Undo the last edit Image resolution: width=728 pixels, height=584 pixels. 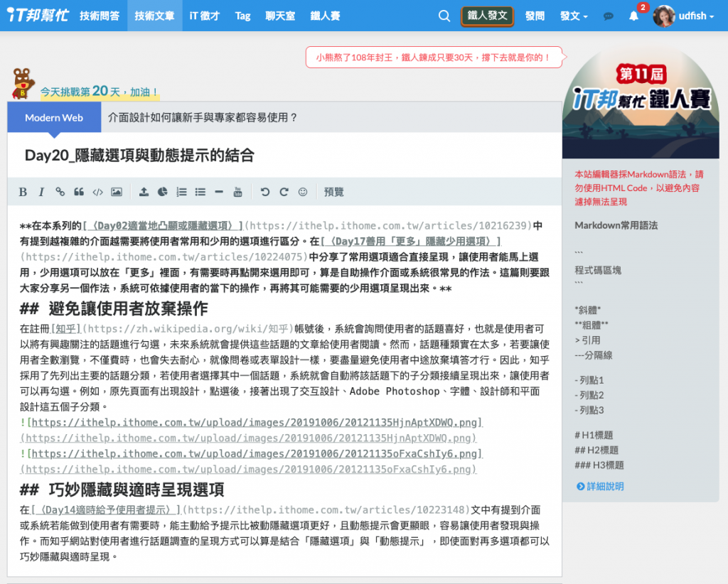[x=265, y=192]
